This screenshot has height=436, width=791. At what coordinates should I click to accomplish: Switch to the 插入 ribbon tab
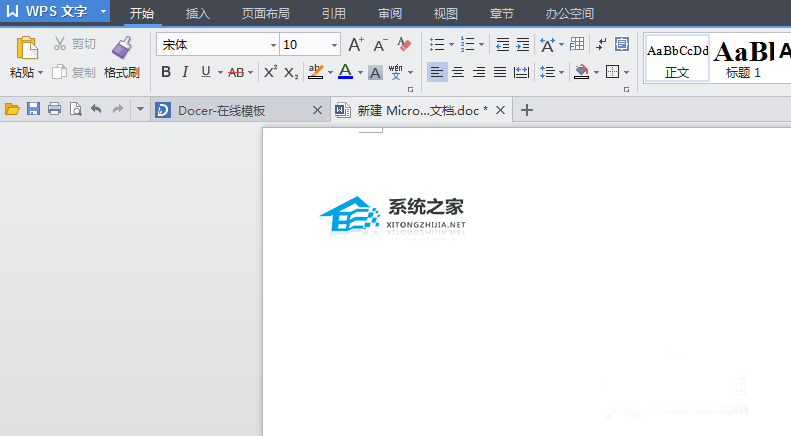pyautogui.click(x=198, y=13)
